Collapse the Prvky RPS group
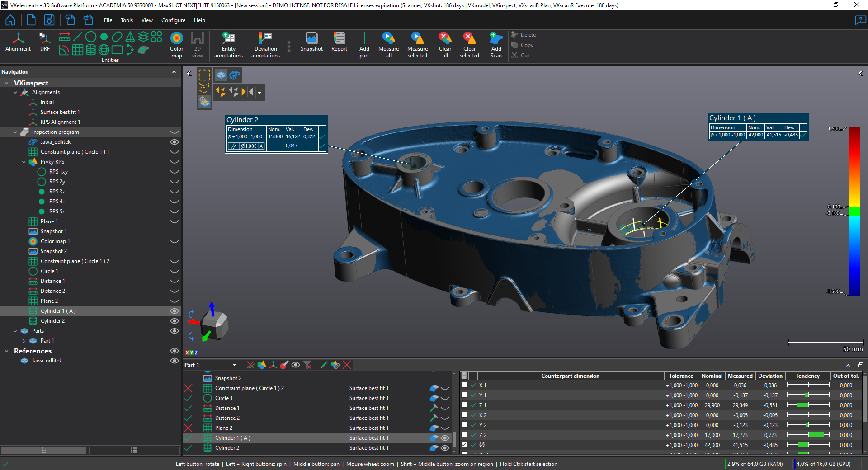This screenshot has height=470, width=868. (24, 162)
